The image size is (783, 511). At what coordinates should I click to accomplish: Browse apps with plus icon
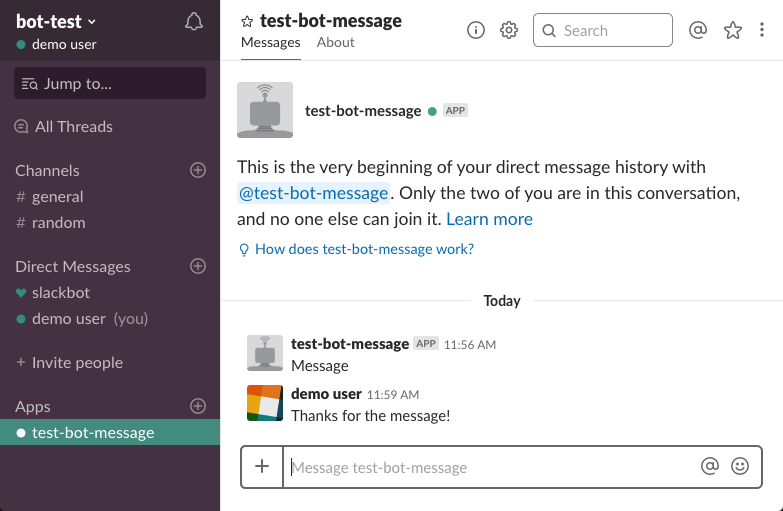pos(198,406)
